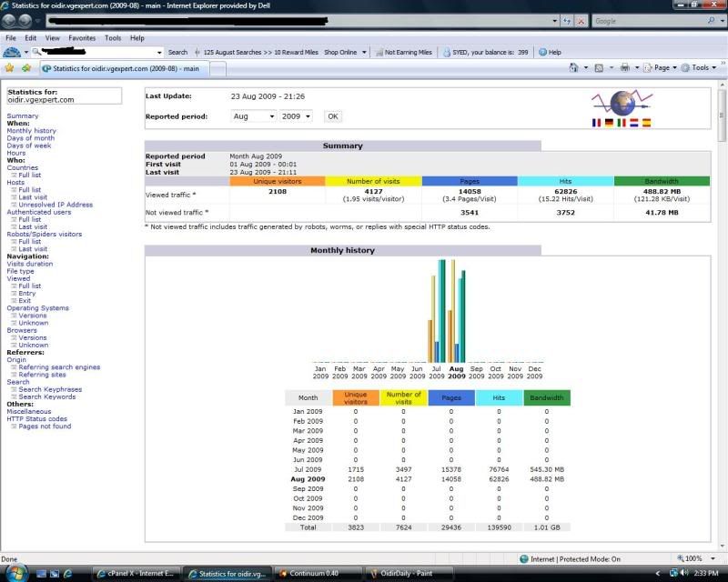Expand the Page menu dropdown
Image resolution: width=728 pixels, height=582 pixels.
coord(662,67)
